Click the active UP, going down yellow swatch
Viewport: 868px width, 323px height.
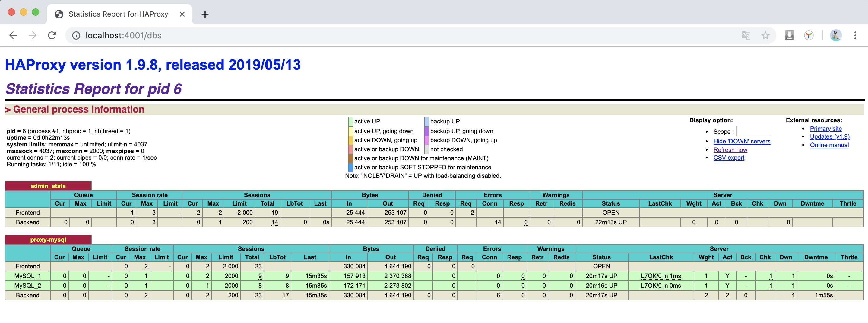[350, 131]
